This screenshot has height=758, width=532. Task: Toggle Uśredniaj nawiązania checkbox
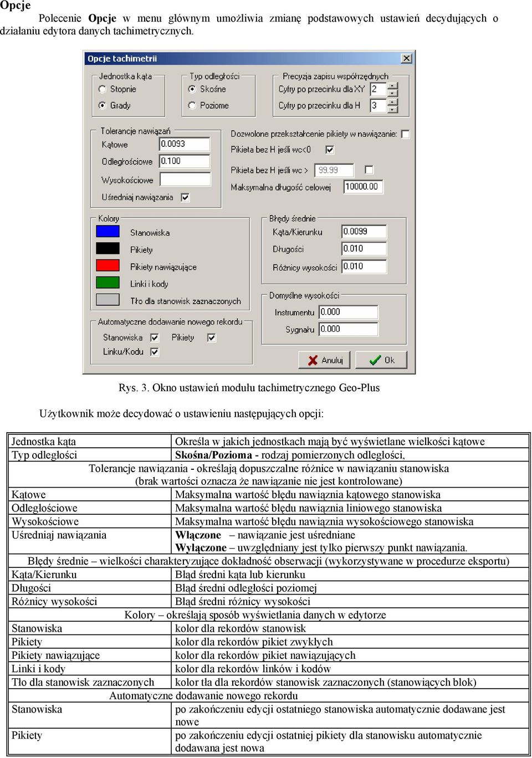[x=186, y=197]
